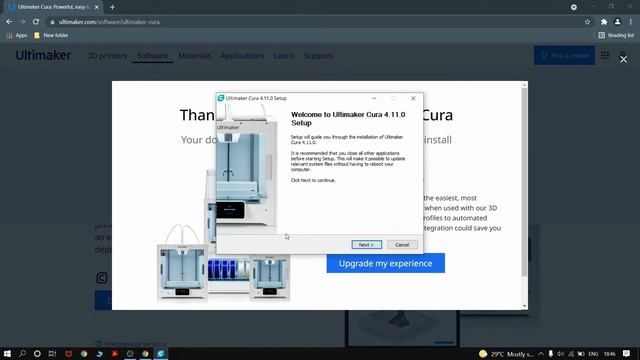640x360 pixels.
Task: Open the red Adobe taskbar icon
Action: click(x=115, y=353)
